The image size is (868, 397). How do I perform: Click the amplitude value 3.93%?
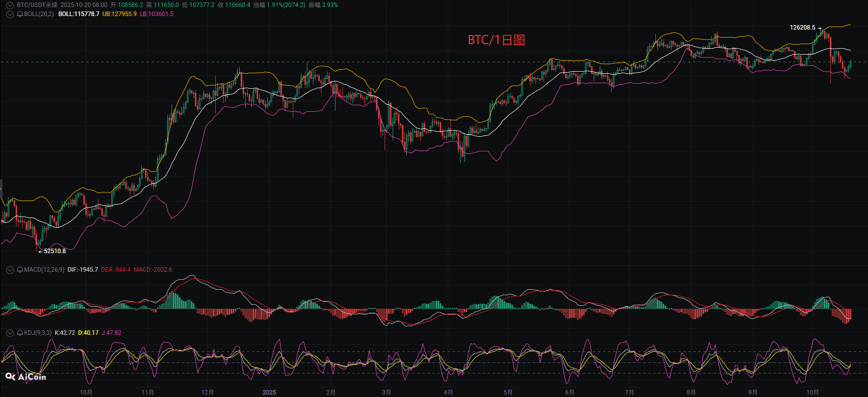click(x=330, y=5)
